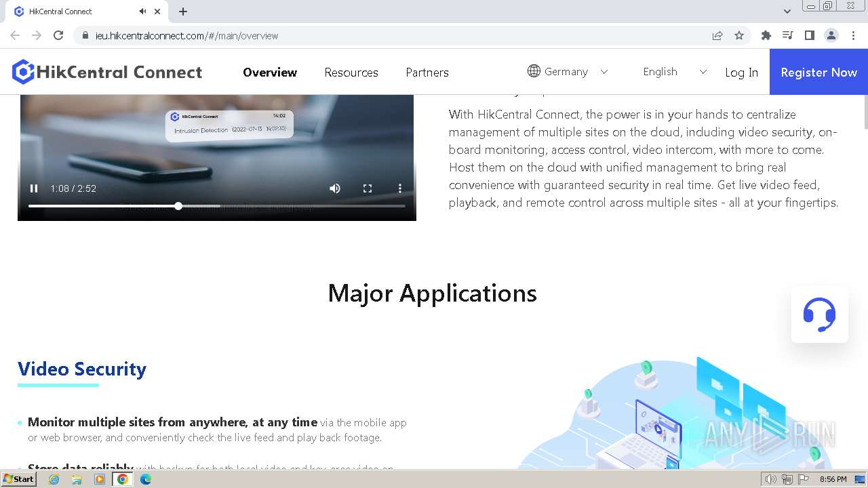The height and width of the screenshot is (488, 868).
Task: Mute the video volume
Action: tap(335, 188)
